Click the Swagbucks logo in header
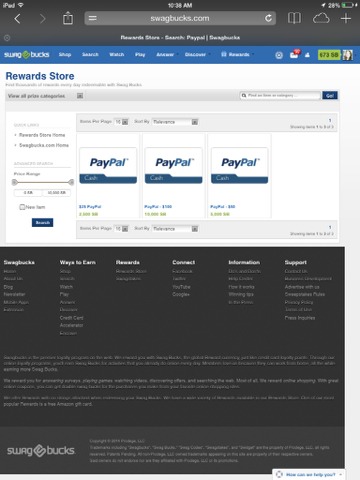Image resolution: width=360 pixels, height=480 pixels. (27, 55)
